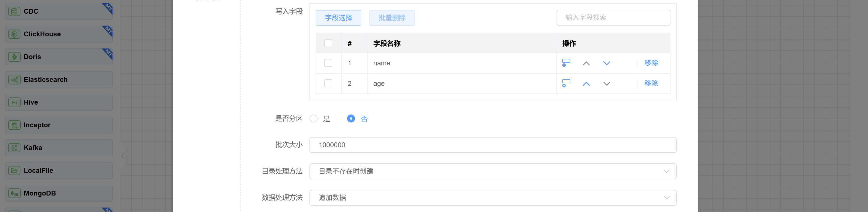Select 是 for the partition option

tap(313, 119)
